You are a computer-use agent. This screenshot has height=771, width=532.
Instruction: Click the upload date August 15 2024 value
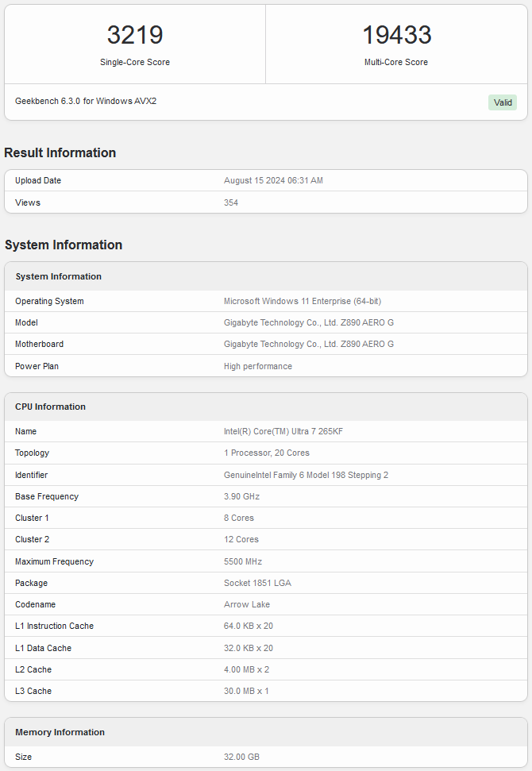(273, 181)
